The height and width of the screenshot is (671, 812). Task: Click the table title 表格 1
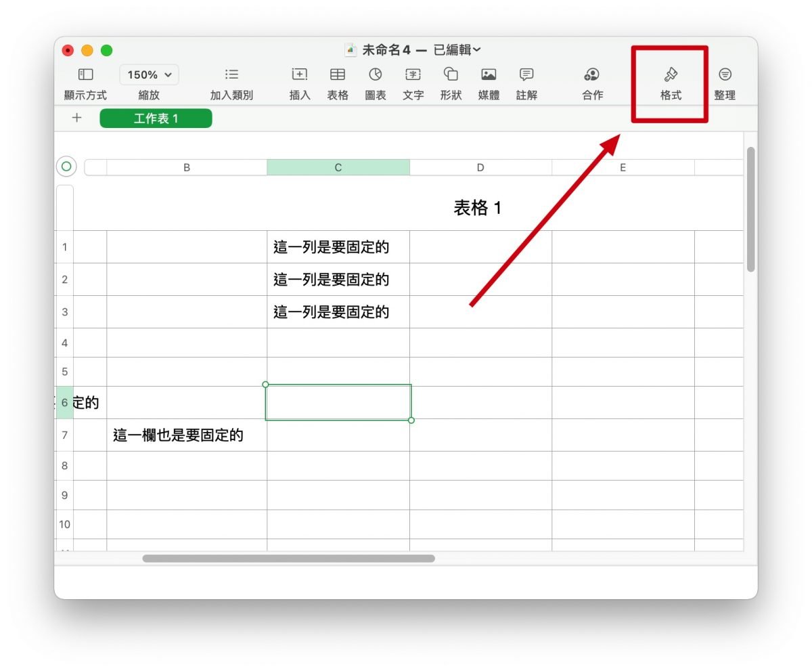(478, 208)
